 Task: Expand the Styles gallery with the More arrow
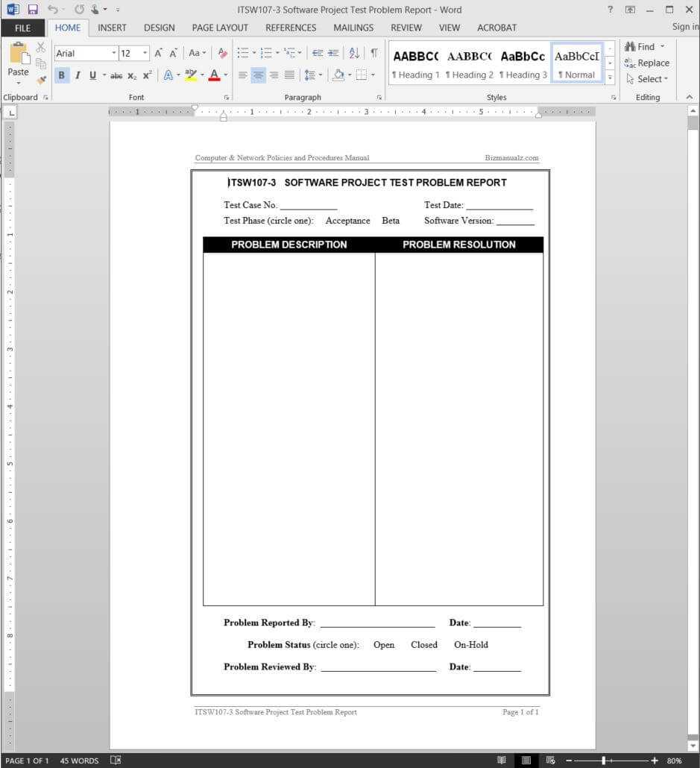coord(610,77)
